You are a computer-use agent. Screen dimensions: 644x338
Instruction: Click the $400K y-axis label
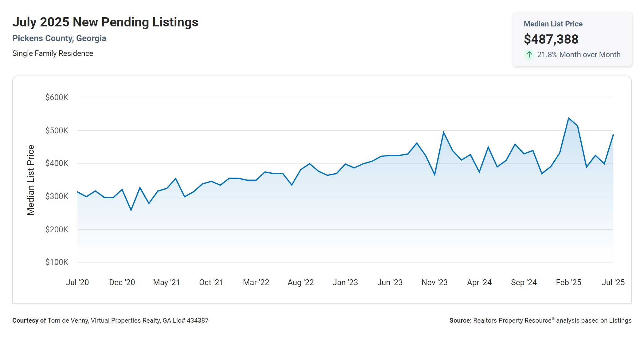(57, 163)
